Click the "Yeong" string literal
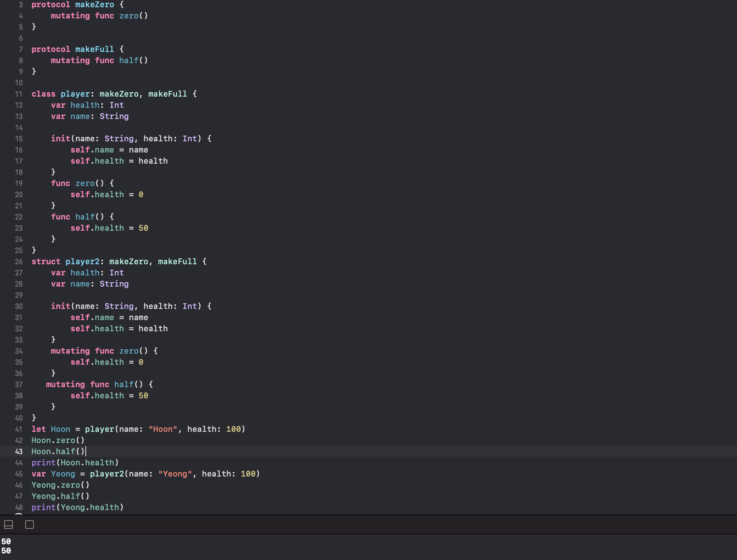 click(175, 474)
